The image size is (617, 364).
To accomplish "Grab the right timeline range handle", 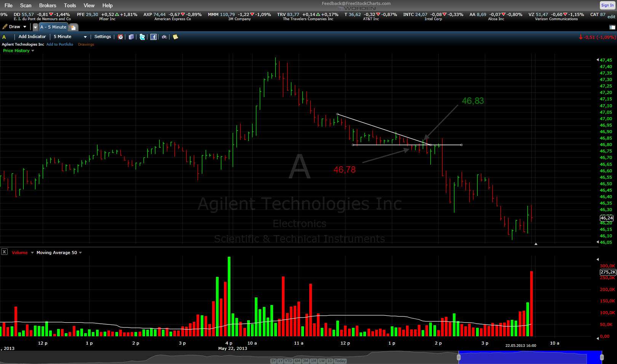I will tap(602, 357).
